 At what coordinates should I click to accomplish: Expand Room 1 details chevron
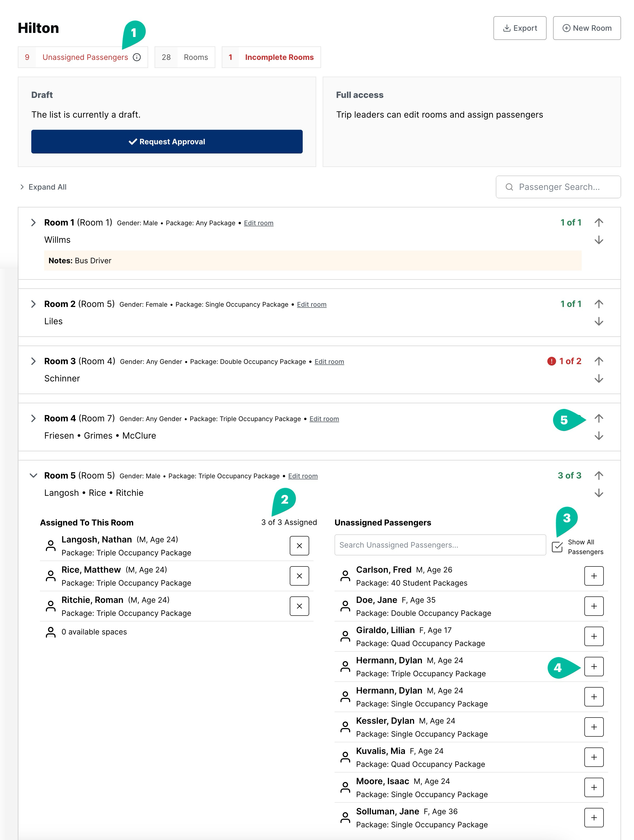coord(33,223)
